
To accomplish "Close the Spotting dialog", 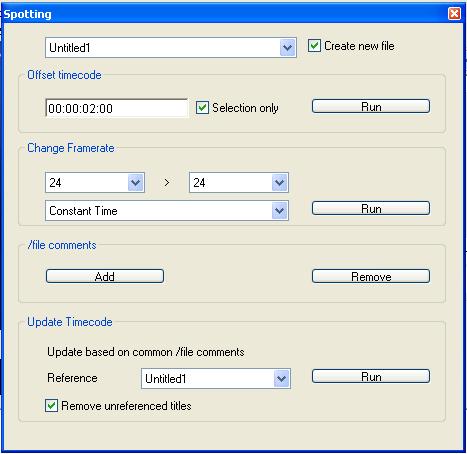I will pos(454,14).
